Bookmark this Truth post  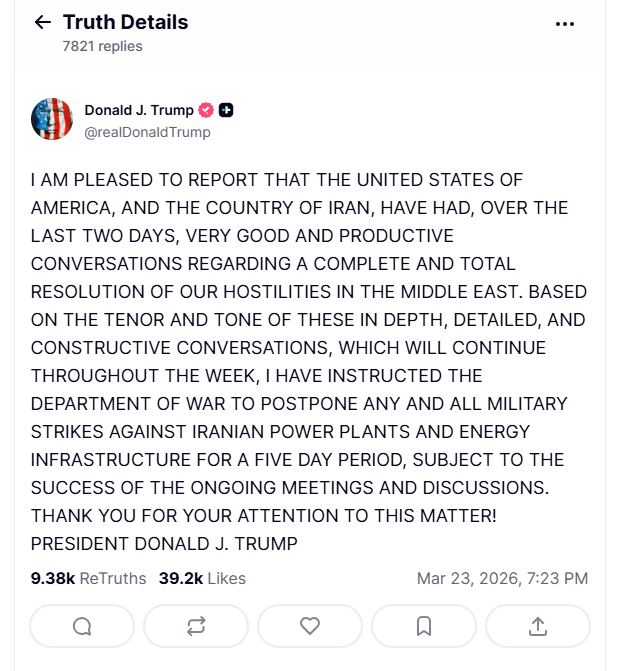(424, 626)
